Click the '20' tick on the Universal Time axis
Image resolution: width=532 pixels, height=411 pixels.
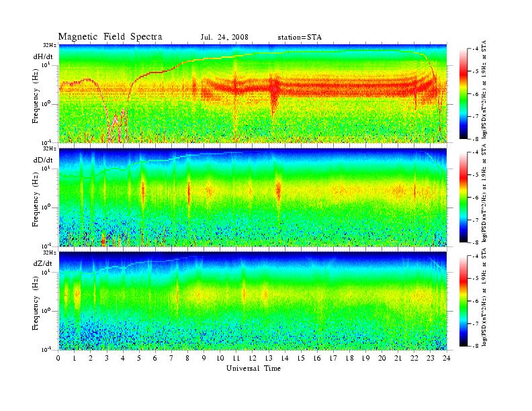[x=382, y=358]
